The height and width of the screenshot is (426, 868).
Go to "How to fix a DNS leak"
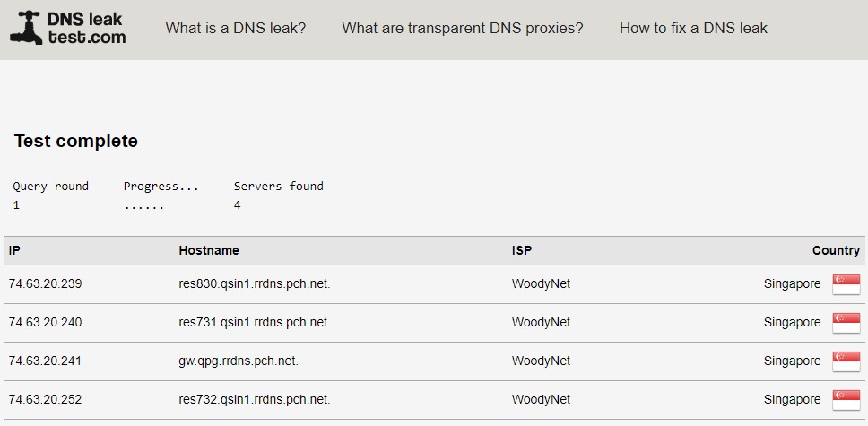pyautogui.click(x=692, y=28)
